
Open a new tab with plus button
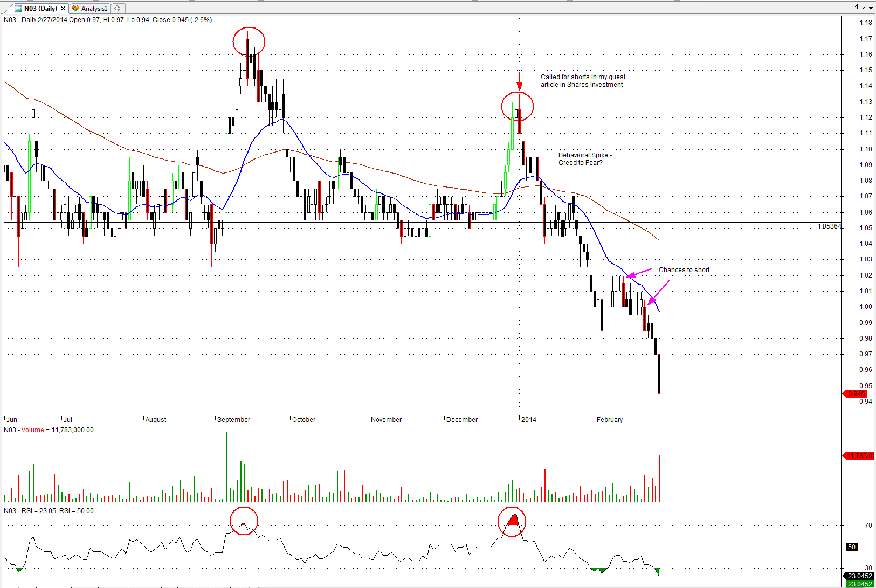[117, 9]
